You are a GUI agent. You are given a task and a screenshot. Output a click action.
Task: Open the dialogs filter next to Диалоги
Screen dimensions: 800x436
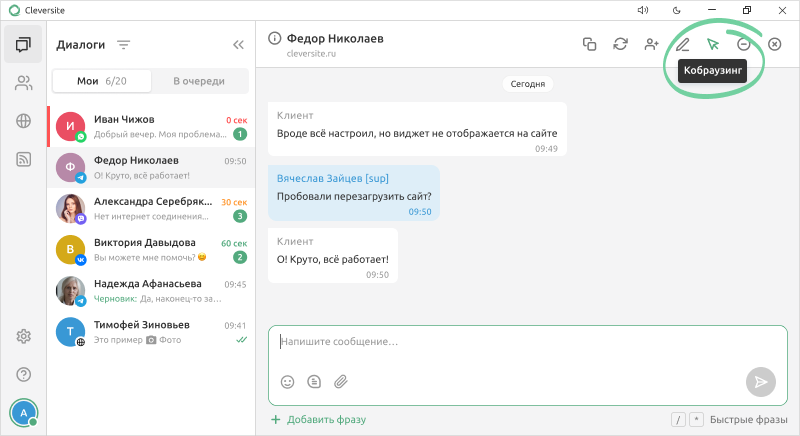tap(123, 45)
